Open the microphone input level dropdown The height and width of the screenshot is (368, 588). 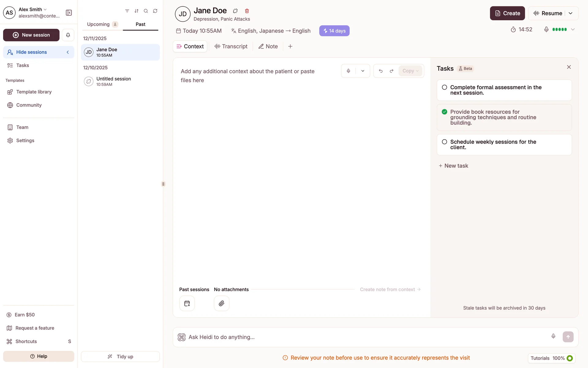573,29
